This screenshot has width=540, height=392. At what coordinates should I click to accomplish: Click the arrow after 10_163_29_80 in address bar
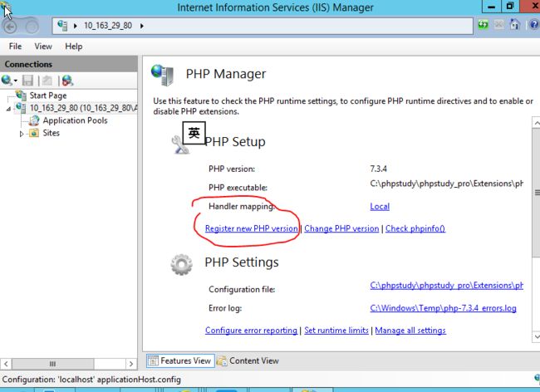(141, 26)
